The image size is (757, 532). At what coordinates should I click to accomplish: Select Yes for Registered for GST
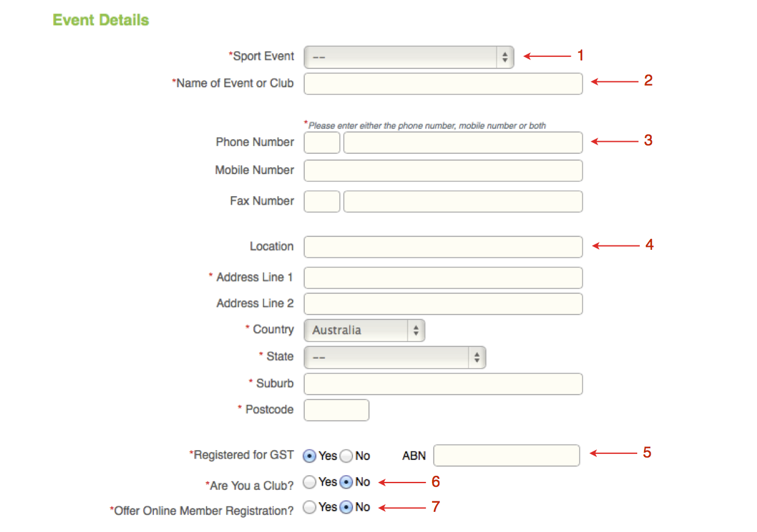pos(310,456)
